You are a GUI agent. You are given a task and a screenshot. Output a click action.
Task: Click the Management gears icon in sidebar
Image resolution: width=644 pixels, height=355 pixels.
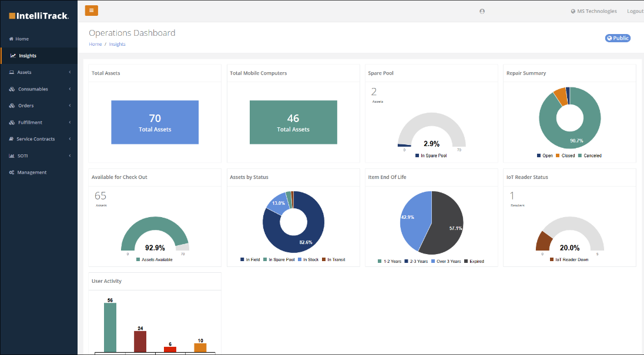12,173
